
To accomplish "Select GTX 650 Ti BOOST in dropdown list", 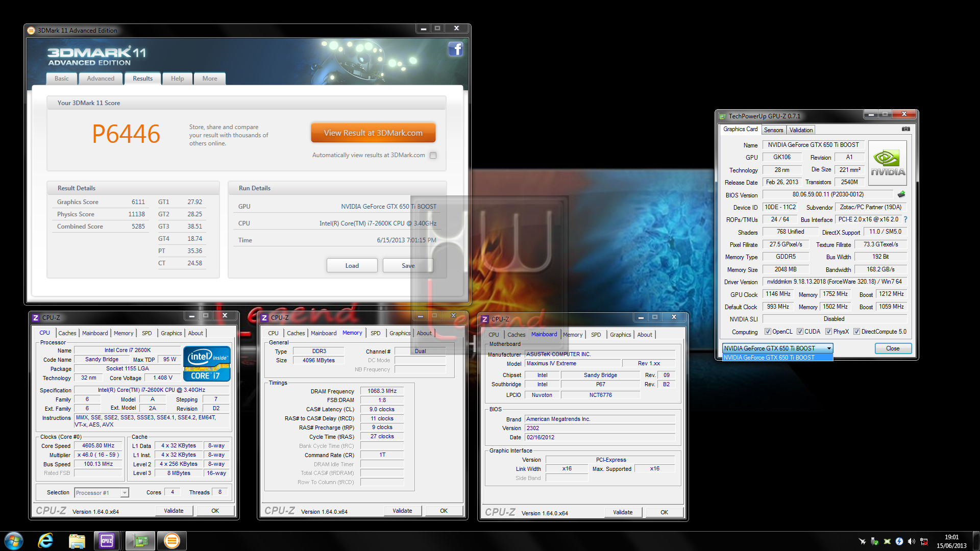I will [x=777, y=358].
